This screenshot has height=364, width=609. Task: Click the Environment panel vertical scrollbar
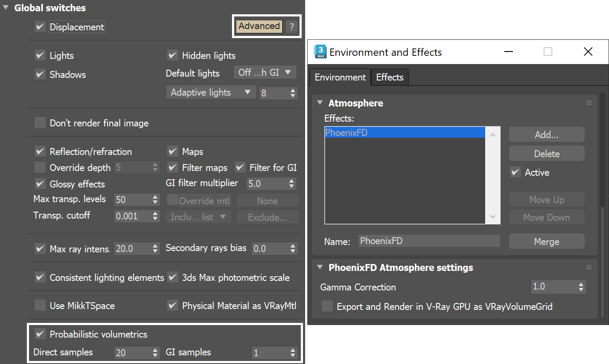[x=603, y=262]
